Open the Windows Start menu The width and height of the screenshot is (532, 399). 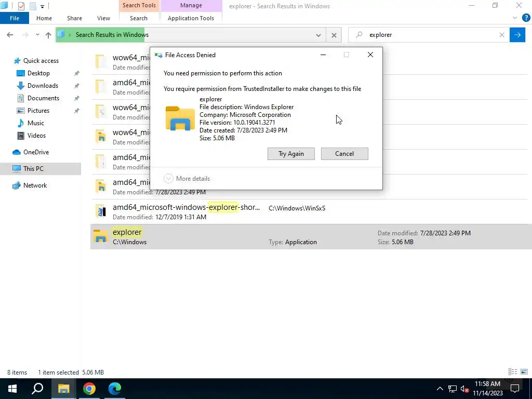click(x=12, y=389)
